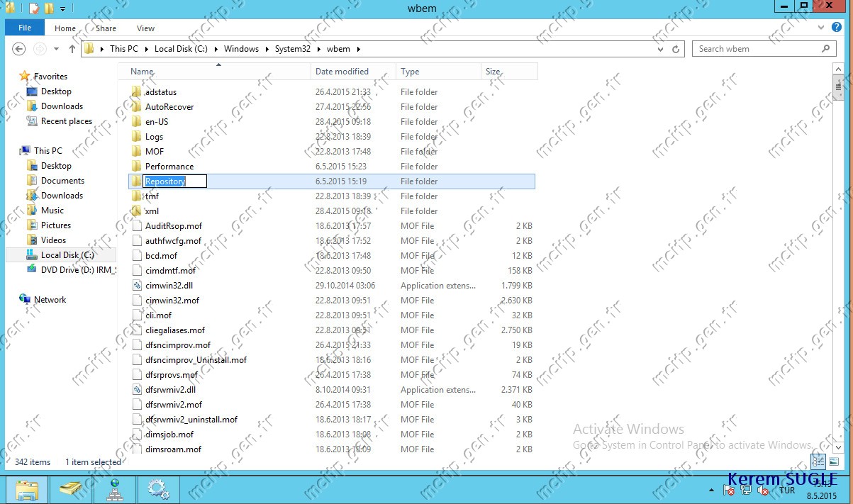Click Windows breadcrumb segment

tap(241, 49)
